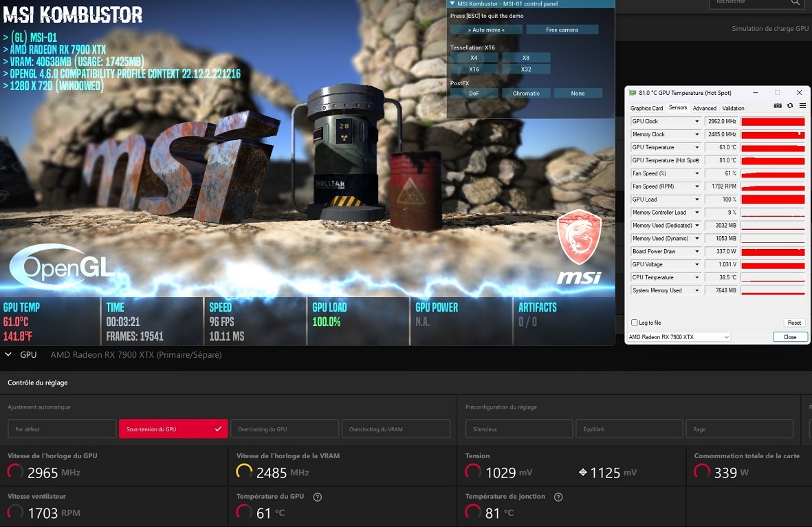Open the Fan Speed (RPM) sensor dropdown
This screenshot has height=527, width=812.
(696, 186)
